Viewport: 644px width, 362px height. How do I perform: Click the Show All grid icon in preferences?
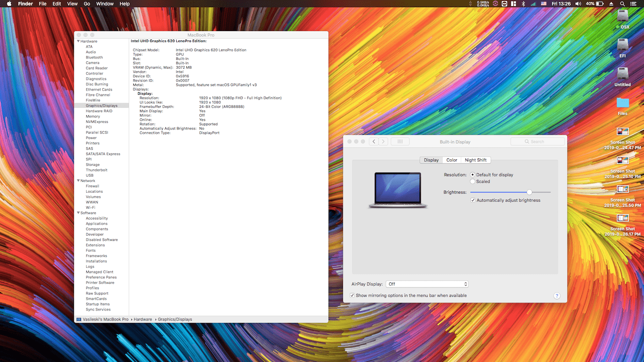click(400, 141)
